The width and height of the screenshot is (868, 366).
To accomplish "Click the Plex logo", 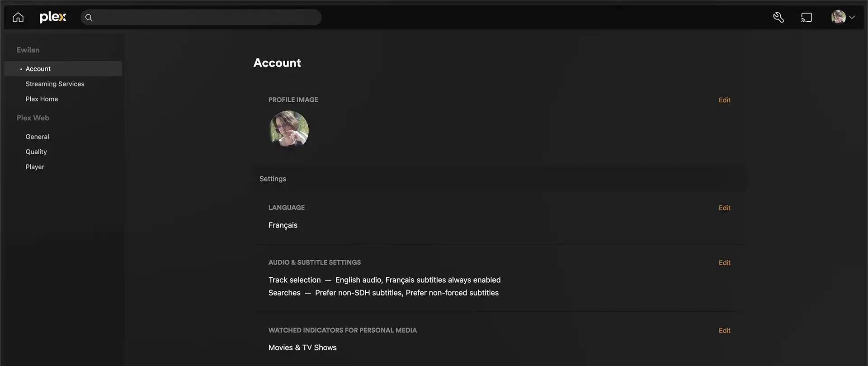I will (53, 17).
